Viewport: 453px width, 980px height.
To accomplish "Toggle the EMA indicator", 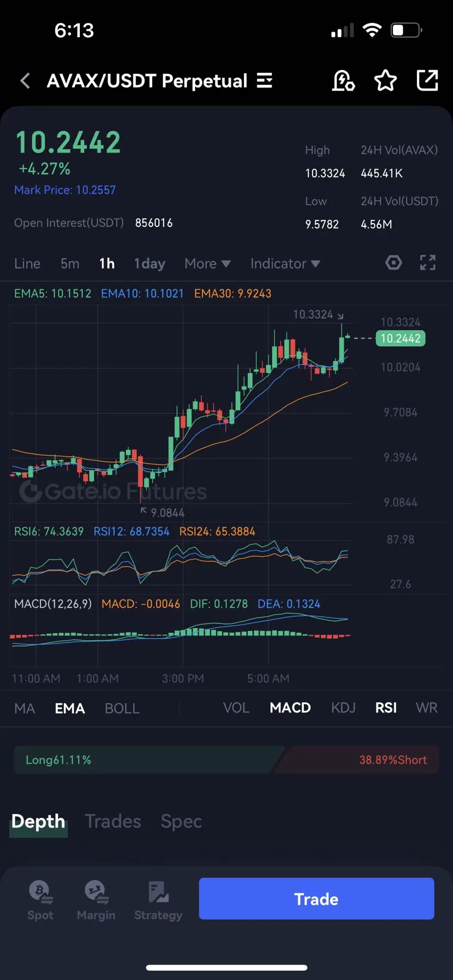I will [x=70, y=708].
